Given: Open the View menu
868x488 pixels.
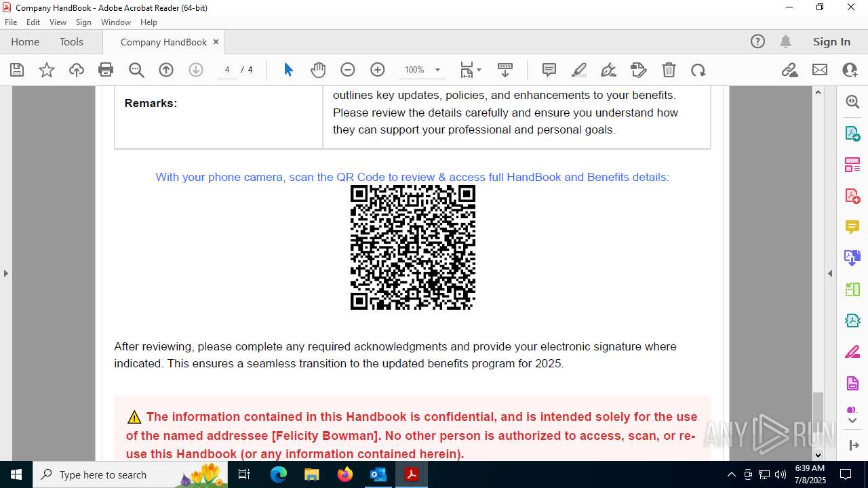Looking at the screenshot, I should [58, 22].
